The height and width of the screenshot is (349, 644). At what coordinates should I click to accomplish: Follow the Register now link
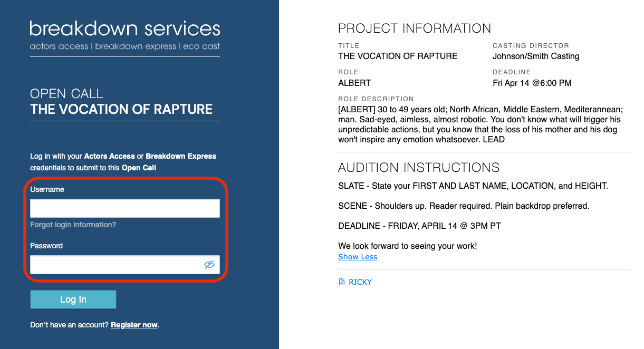click(134, 325)
